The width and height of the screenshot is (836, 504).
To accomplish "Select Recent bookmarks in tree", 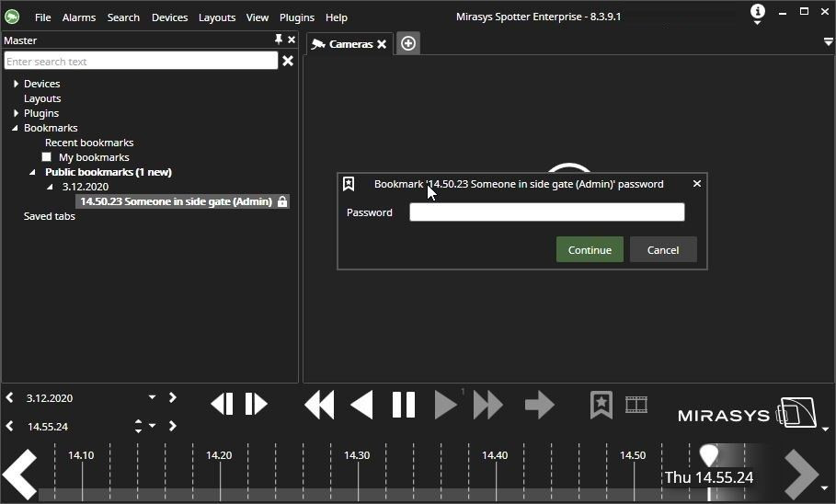I will pyautogui.click(x=89, y=143).
